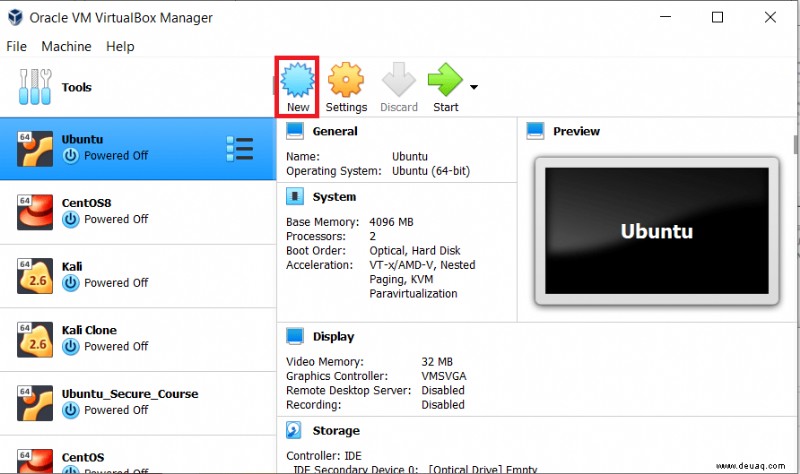
Task: Select the CentOS virtual machine at bottom
Action: 138,455
